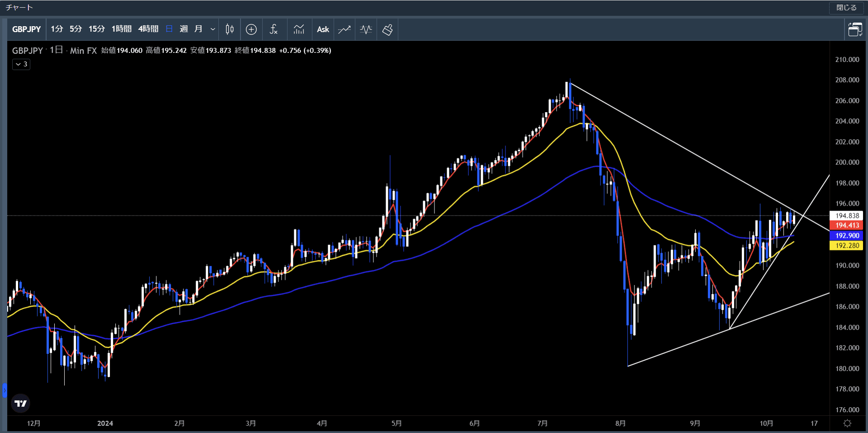Switch to 15分 timeframe
This screenshot has height=433, width=868.
(96, 29)
